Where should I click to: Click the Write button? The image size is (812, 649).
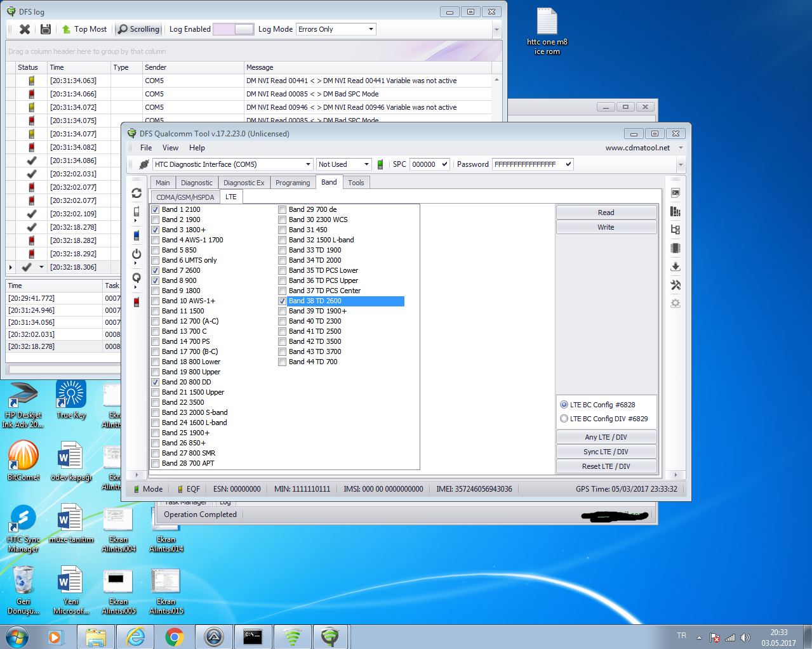(606, 227)
